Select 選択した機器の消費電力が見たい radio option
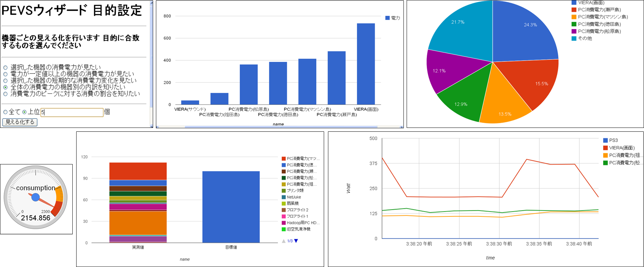Screen dimensions: 644x267 pos(5,67)
